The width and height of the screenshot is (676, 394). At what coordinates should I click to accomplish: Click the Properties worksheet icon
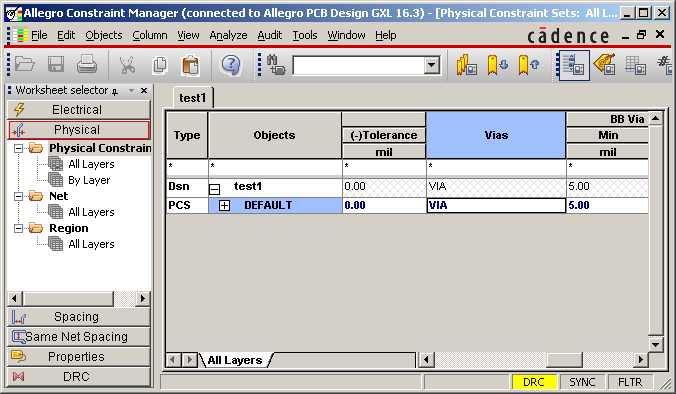(x=19, y=356)
